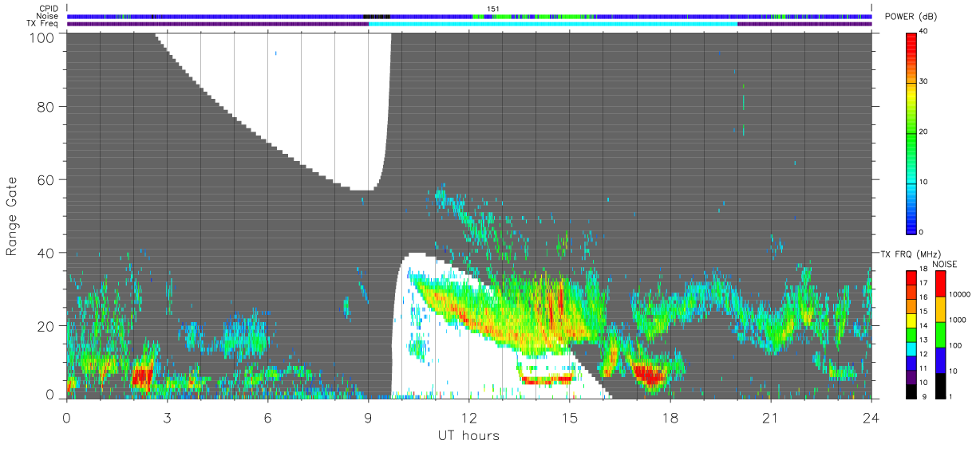980x452 pixels.
Task: Click the 9 UT hour tick label
Action: tap(368, 419)
